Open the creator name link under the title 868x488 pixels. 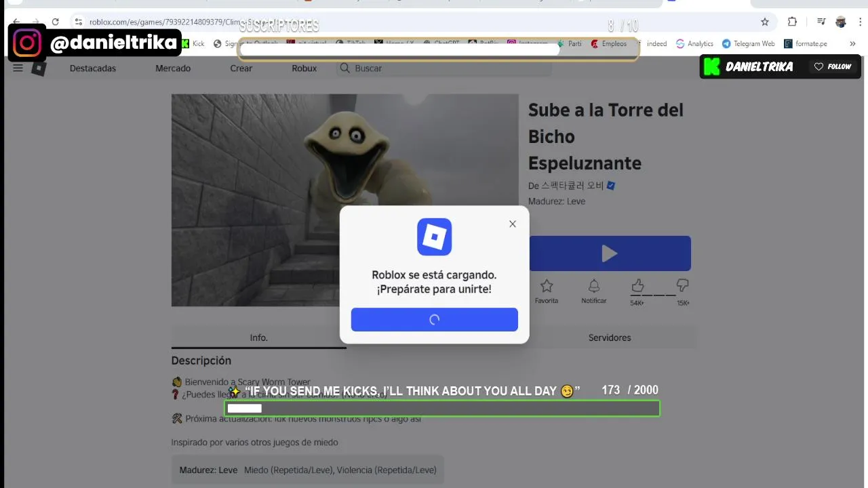pyautogui.click(x=572, y=186)
